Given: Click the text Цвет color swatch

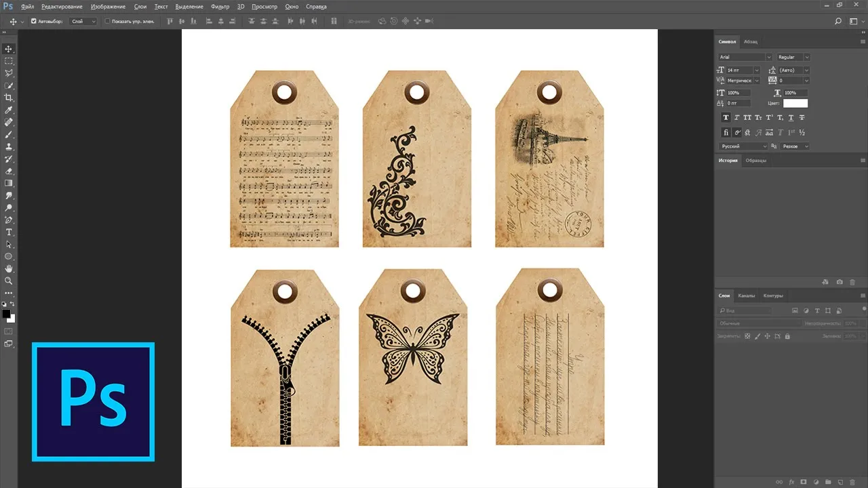Looking at the screenshot, I should pyautogui.click(x=795, y=103).
